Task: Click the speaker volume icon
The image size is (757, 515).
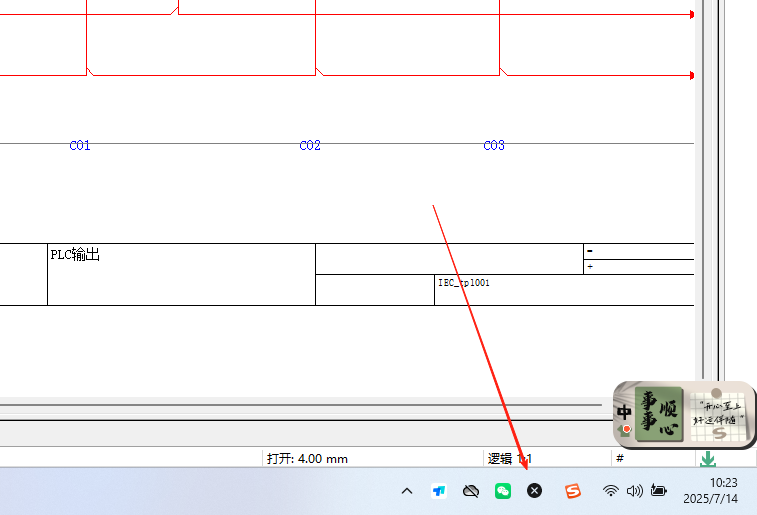Action: point(634,491)
